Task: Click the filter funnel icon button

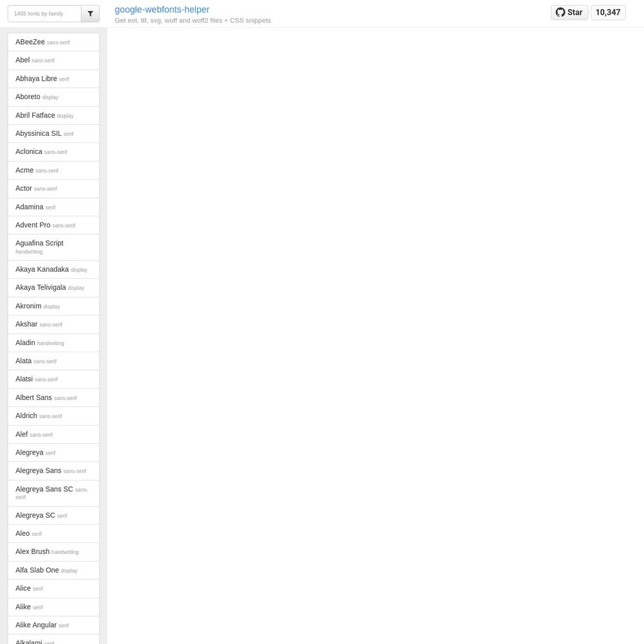Action: [90, 14]
